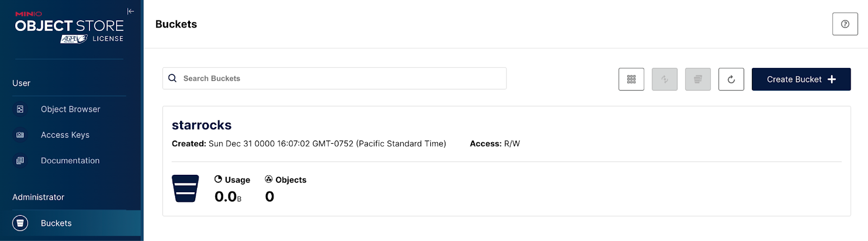The image size is (868, 241).
Task: Click the Documentation sidebar icon
Action: pyautogui.click(x=20, y=161)
